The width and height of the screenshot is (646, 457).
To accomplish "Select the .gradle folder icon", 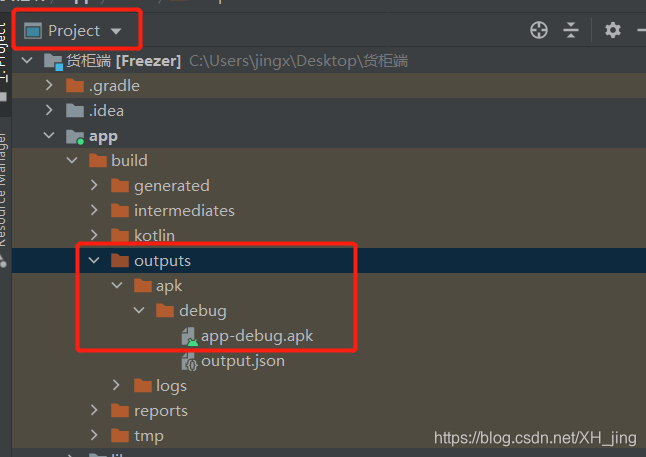I will (x=75, y=86).
